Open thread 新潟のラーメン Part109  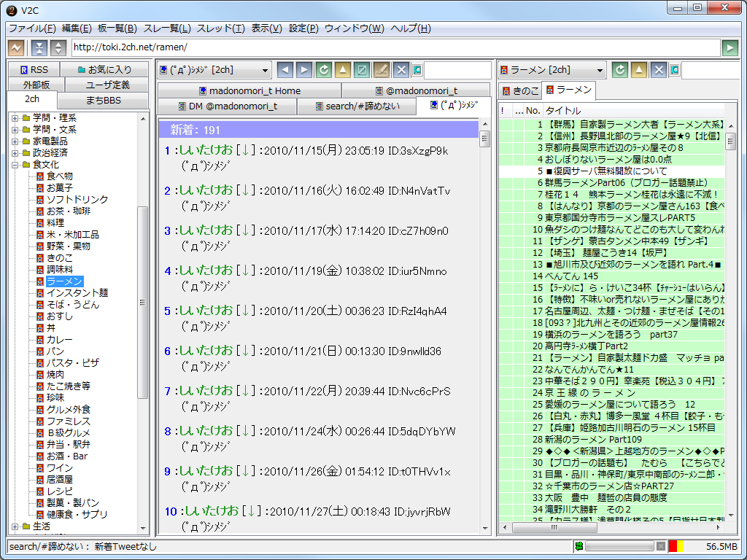point(592,439)
